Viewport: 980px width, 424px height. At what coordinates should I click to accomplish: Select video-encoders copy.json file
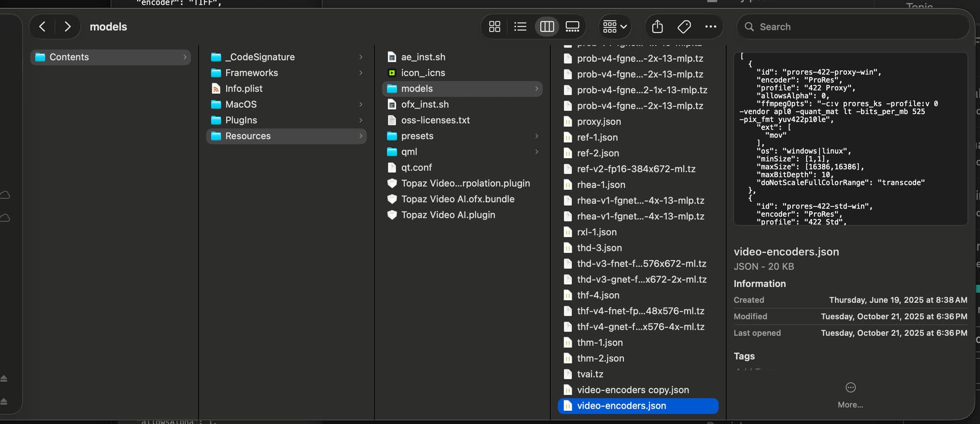pyautogui.click(x=638, y=391)
